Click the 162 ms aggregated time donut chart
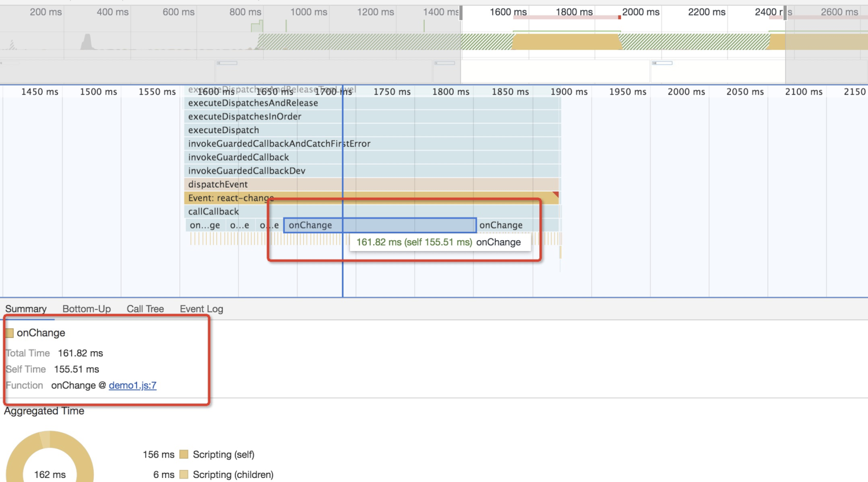The width and height of the screenshot is (868, 482). pyautogui.click(x=50, y=457)
